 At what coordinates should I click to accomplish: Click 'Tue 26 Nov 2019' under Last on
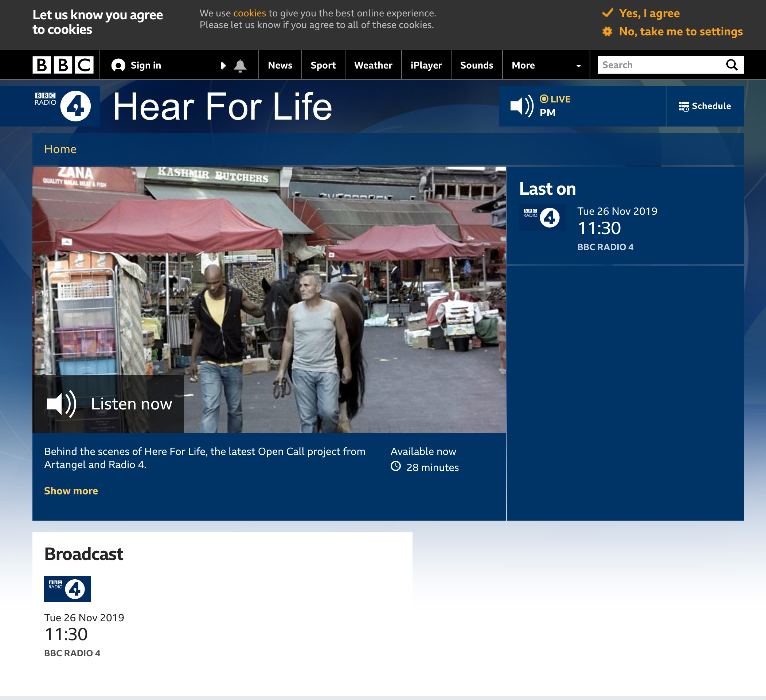617,211
